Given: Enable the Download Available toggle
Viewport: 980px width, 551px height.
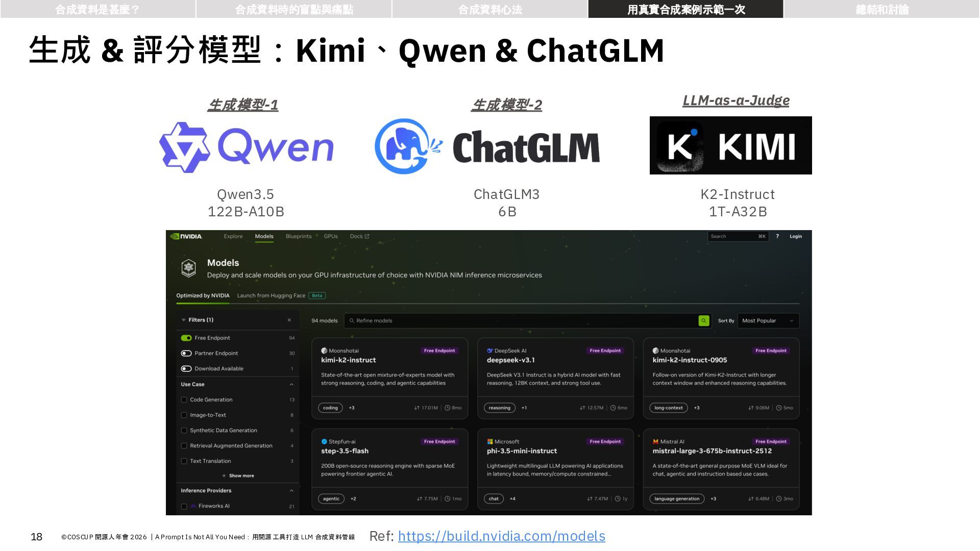Looking at the screenshot, I should click(x=186, y=368).
